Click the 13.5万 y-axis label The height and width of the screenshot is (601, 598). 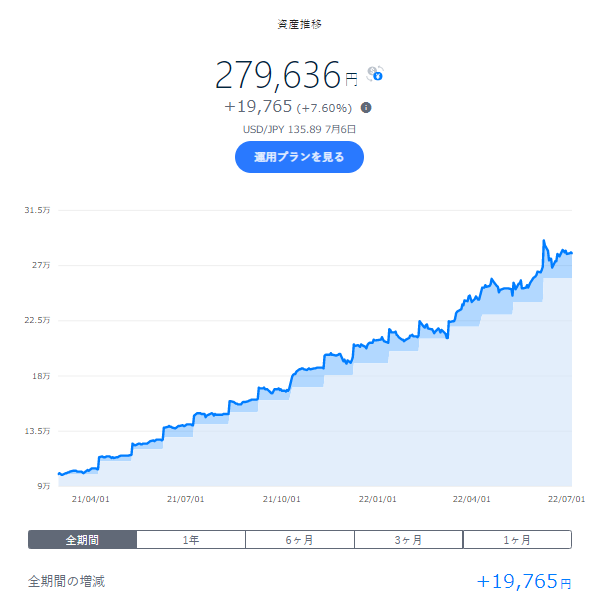pyautogui.click(x=37, y=431)
